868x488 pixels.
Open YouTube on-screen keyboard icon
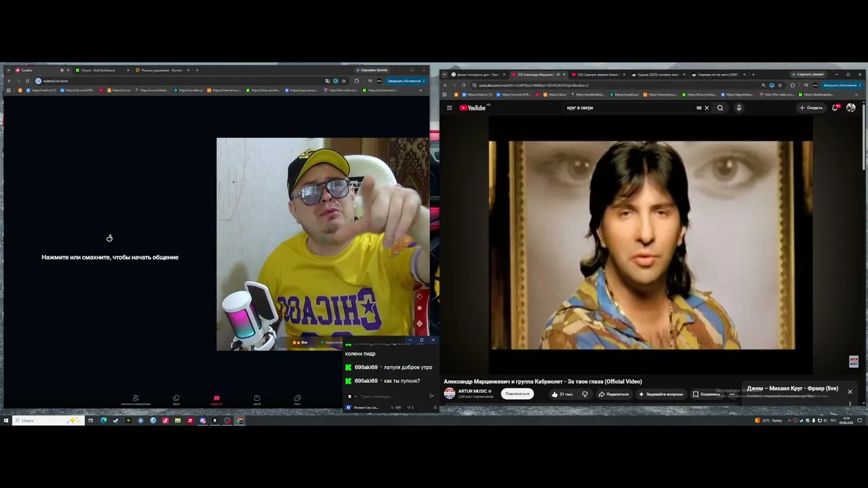tap(698, 108)
